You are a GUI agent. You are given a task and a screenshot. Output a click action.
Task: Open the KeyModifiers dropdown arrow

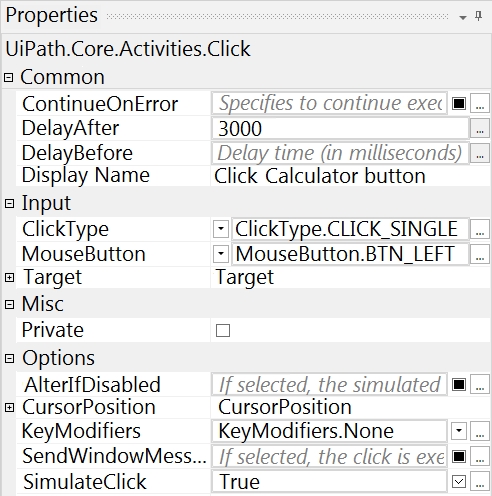459,431
